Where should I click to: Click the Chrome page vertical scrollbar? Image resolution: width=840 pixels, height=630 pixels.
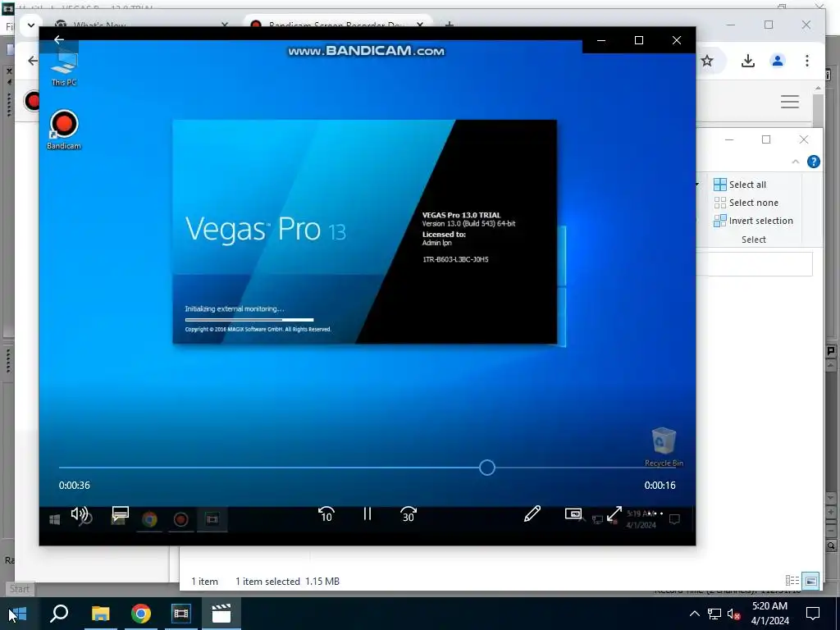[818, 110]
